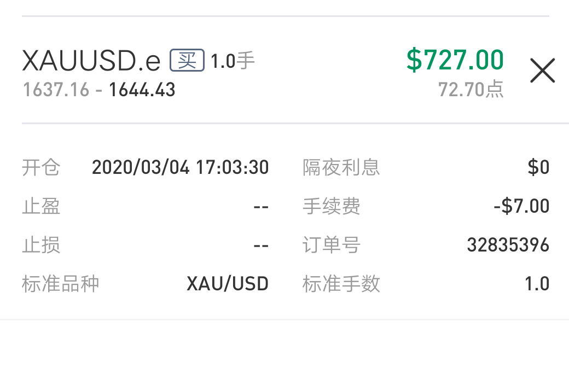The width and height of the screenshot is (569, 392).
Task: Tap the 订单号 order number label
Action: click(332, 245)
